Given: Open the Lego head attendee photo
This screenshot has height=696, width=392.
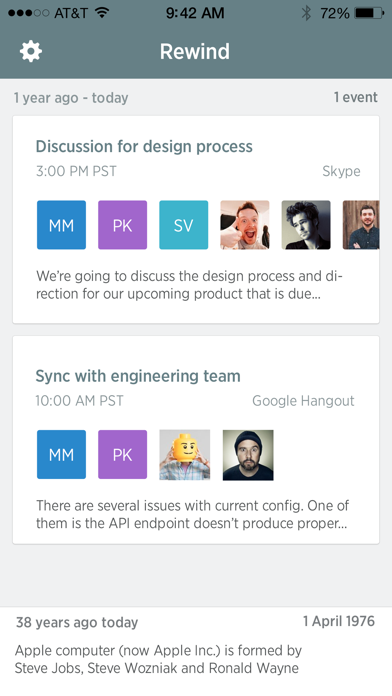Looking at the screenshot, I should click(185, 455).
